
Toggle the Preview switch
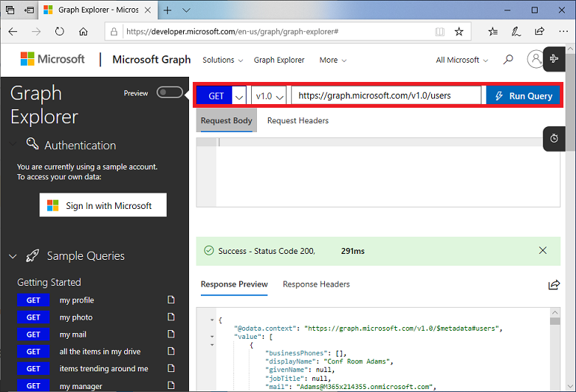169,93
